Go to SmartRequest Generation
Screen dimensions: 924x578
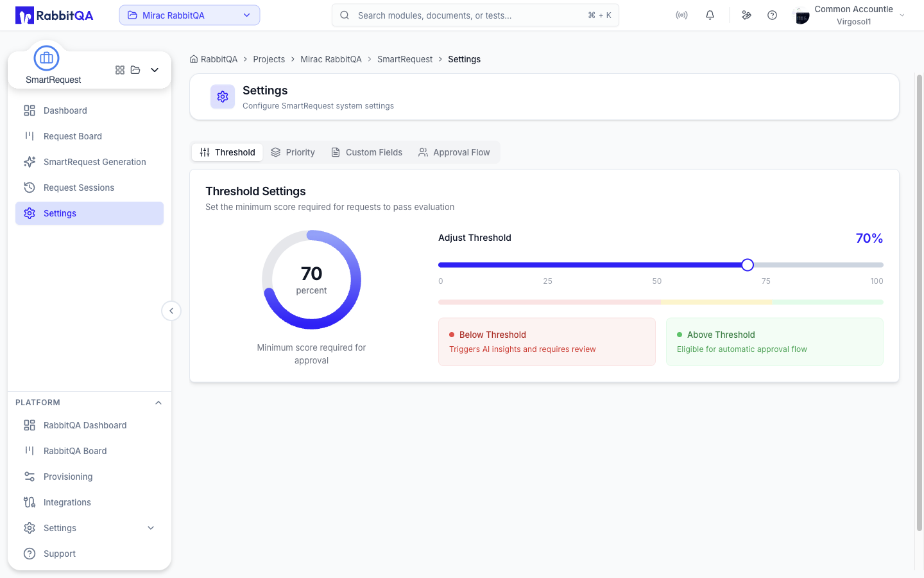pos(89,162)
